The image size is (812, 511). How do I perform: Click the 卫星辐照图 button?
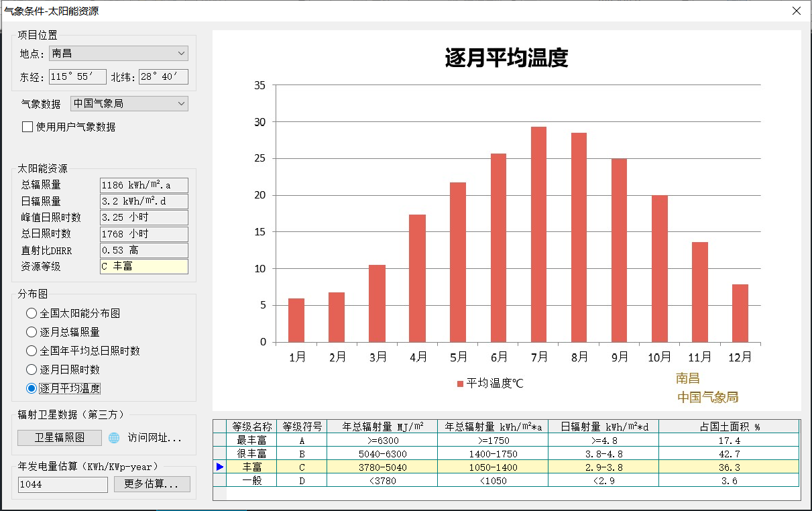pos(60,438)
